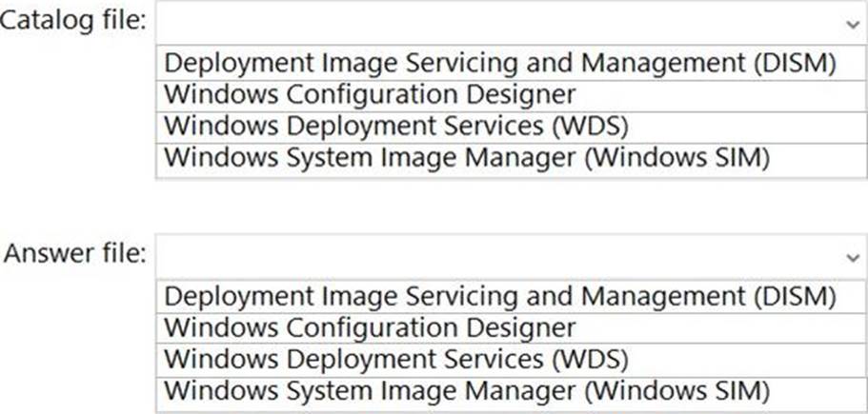Choose DISM option under Catalog file
Image resolution: width=868 pixels, height=414 pixels.
point(499,63)
